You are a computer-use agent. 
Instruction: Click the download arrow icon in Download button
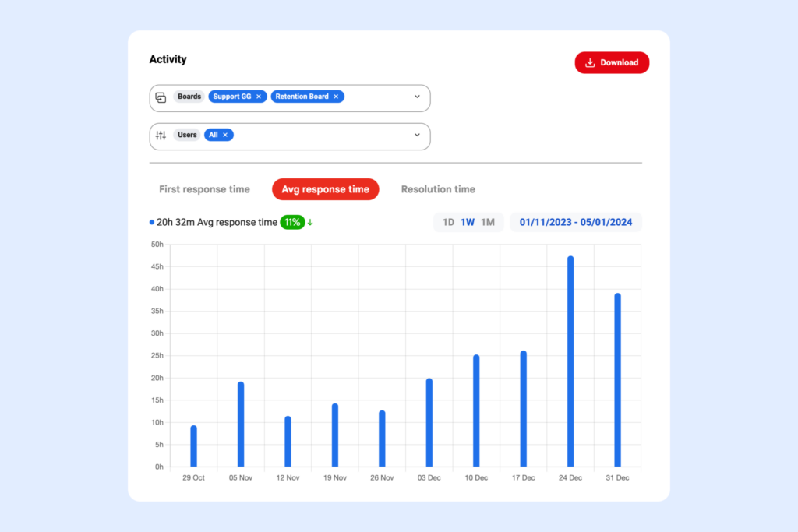(590, 62)
